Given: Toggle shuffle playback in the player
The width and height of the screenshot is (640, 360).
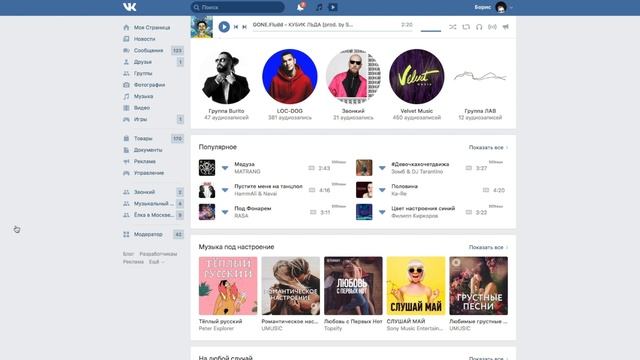Looking at the screenshot, I should pos(453,27).
